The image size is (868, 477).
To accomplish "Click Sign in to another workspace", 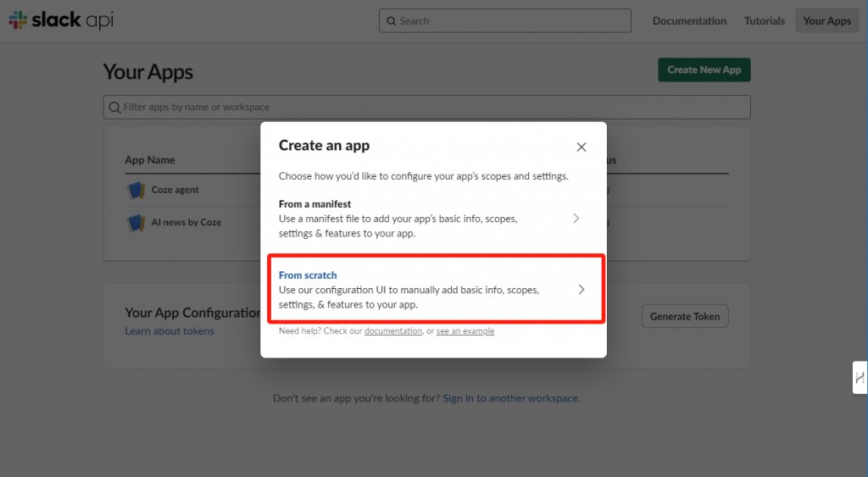I will pyautogui.click(x=511, y=398).
